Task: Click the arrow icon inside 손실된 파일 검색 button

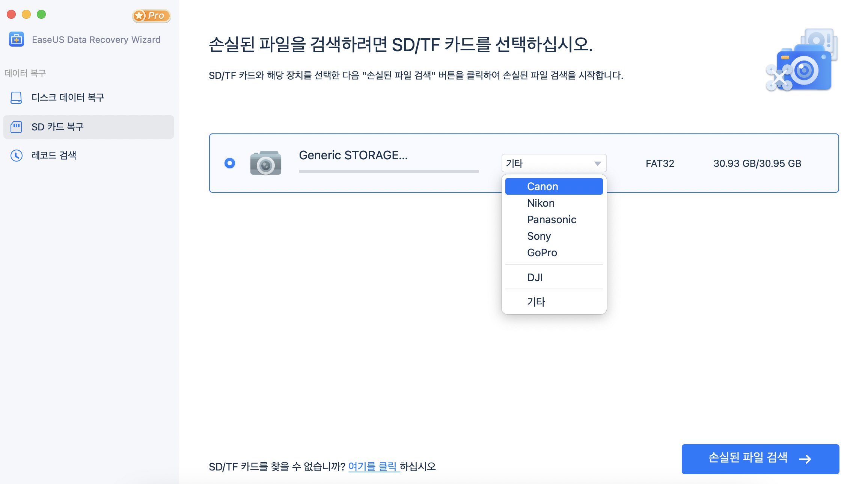Action: [806, 458]
